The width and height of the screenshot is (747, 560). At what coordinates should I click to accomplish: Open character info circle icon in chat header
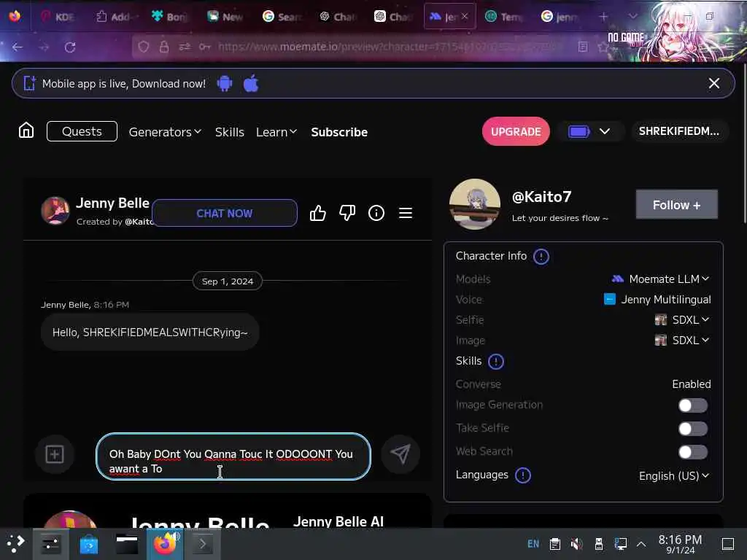(376, 213)
